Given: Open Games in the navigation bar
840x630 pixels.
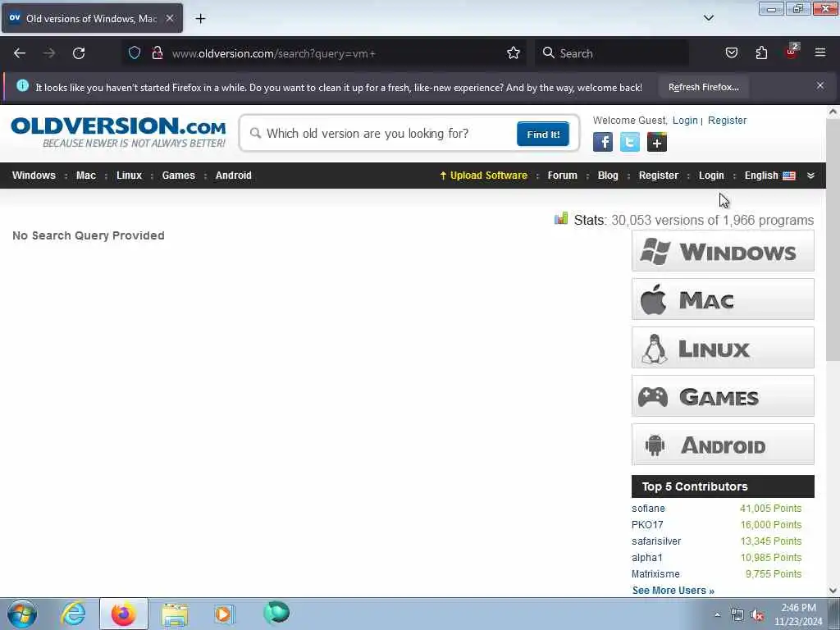Looking at the screenshot, I should coord(178,176).
